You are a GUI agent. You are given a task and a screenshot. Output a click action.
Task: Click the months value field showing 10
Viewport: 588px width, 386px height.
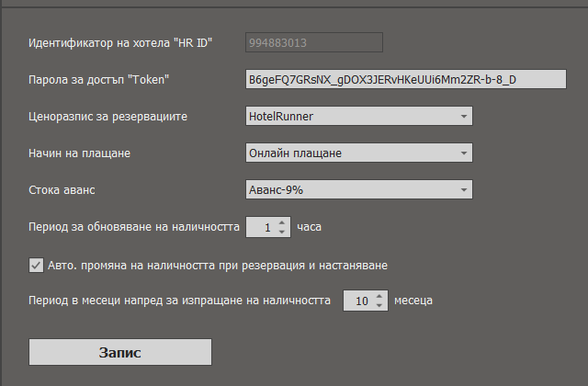coord(359,300)
